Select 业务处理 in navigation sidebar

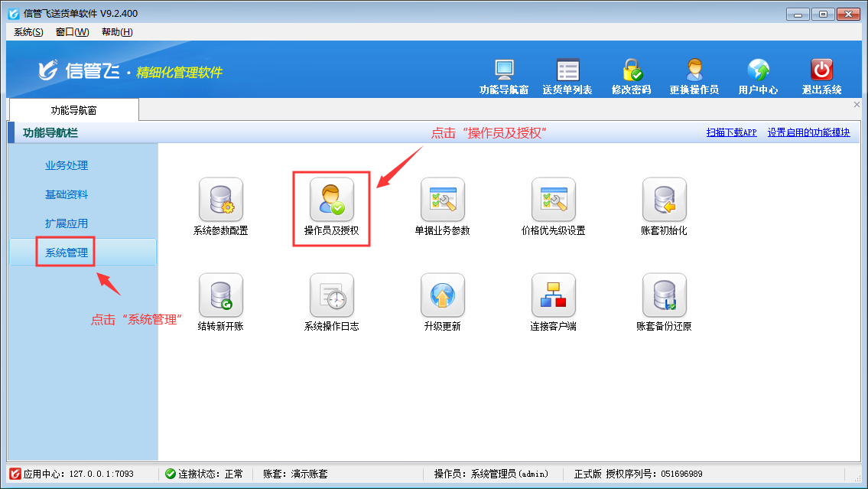tap(67, 165)
